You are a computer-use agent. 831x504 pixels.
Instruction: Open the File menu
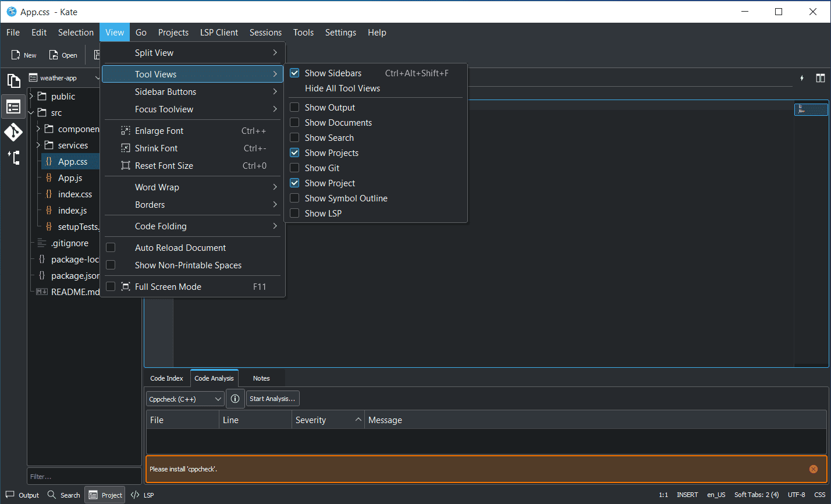pyautogui.click(x=13, y=33)
